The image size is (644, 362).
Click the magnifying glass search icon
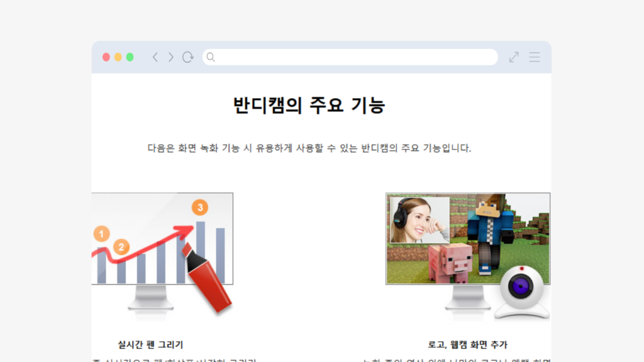coord(211,57)
